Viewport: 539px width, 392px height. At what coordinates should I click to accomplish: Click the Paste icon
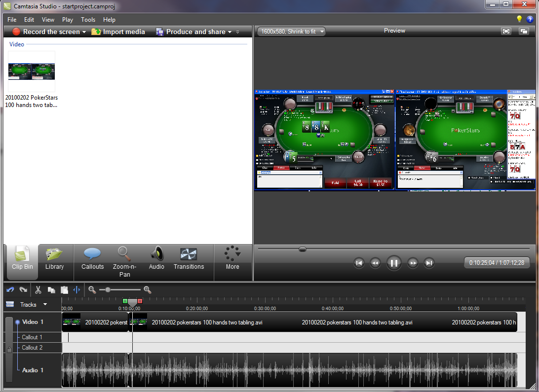click(64, 290)
